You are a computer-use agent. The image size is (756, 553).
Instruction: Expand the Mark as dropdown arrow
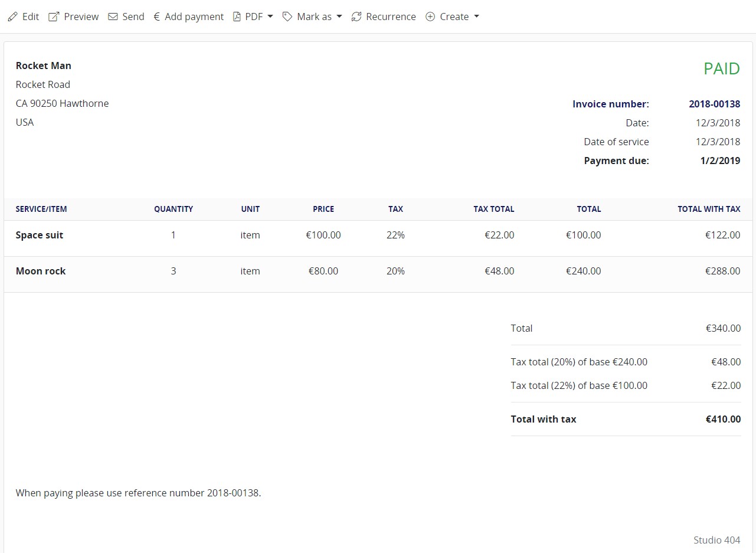[x=339, y=17]
